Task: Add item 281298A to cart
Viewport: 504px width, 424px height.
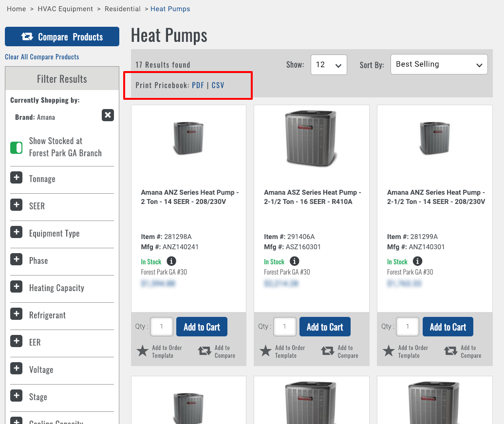Action: tap(202, 327)
